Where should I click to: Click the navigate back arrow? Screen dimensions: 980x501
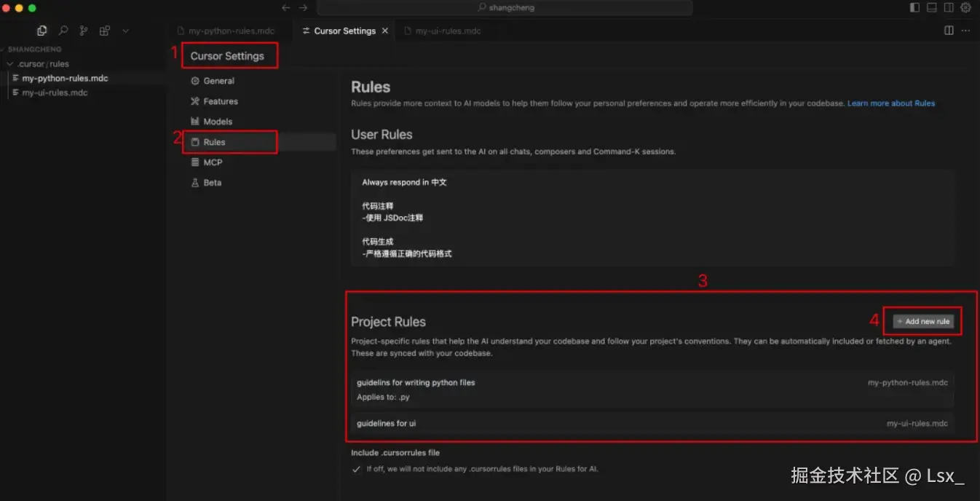point(286,8)
